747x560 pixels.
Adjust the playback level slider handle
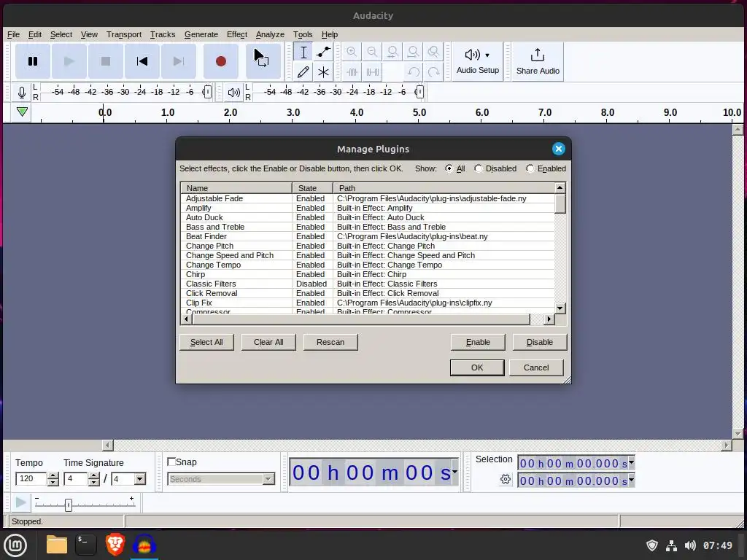419,92
